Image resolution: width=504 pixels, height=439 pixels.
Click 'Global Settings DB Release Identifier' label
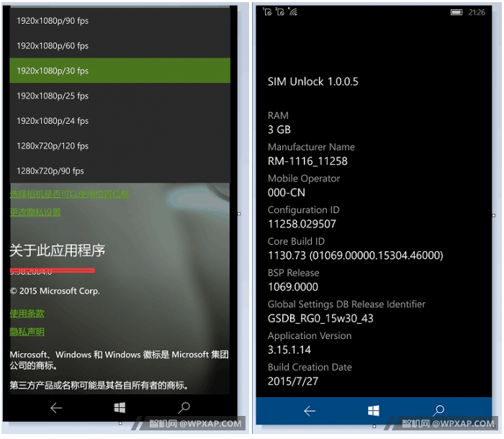click(346, 304)
